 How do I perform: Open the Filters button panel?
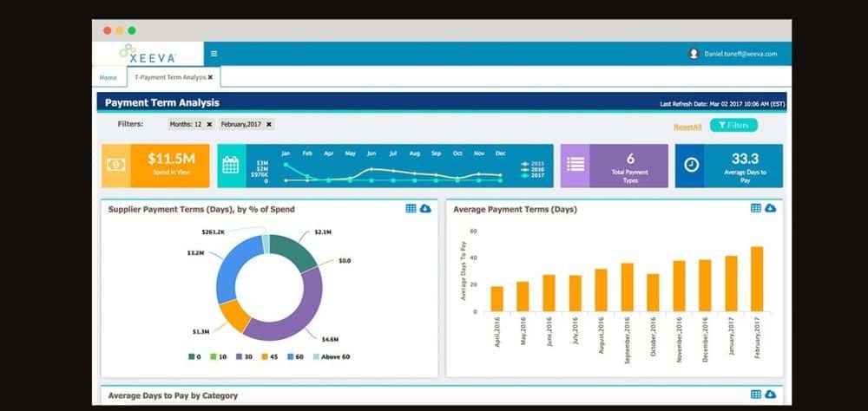click(733, 126)
